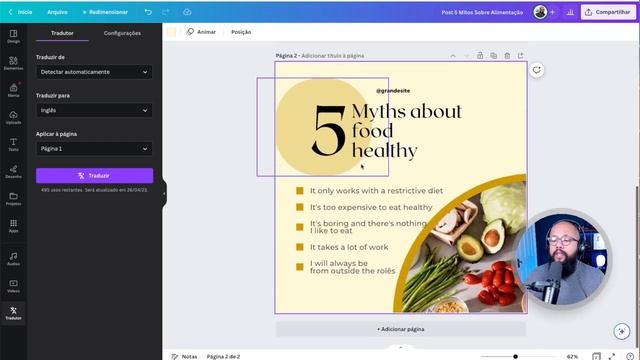Open the Redimensionar menu

(105, 12)
